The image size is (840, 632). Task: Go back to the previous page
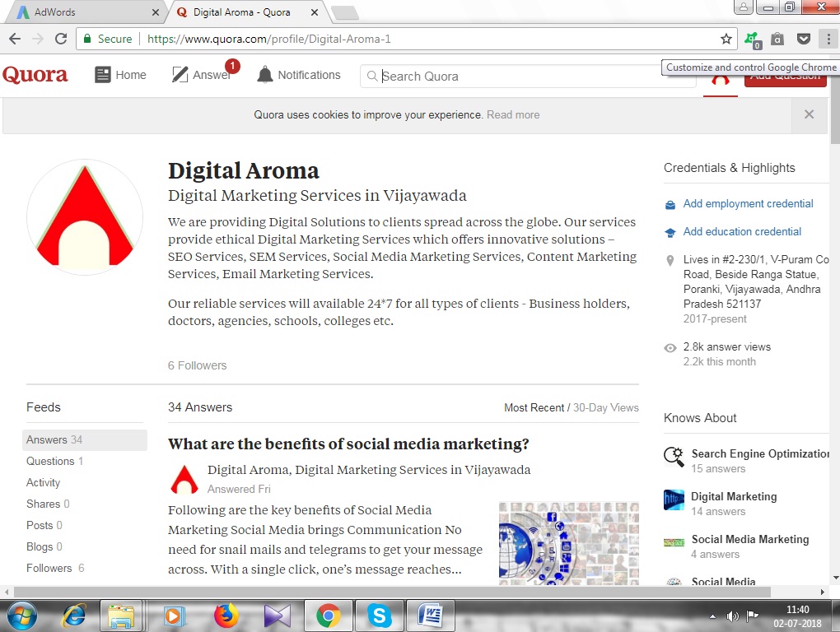point(15,39)
